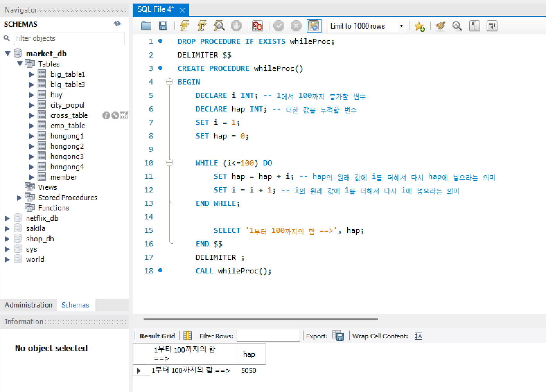The height and width of the screenshot is (392, 546).
Task: Execute the statement under the cursor
Action: (x=202, y=26)
